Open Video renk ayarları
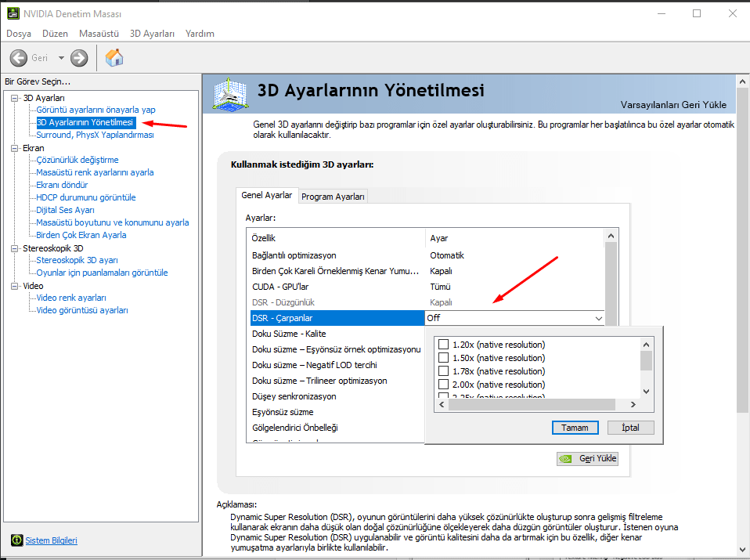 coord(71,298)
